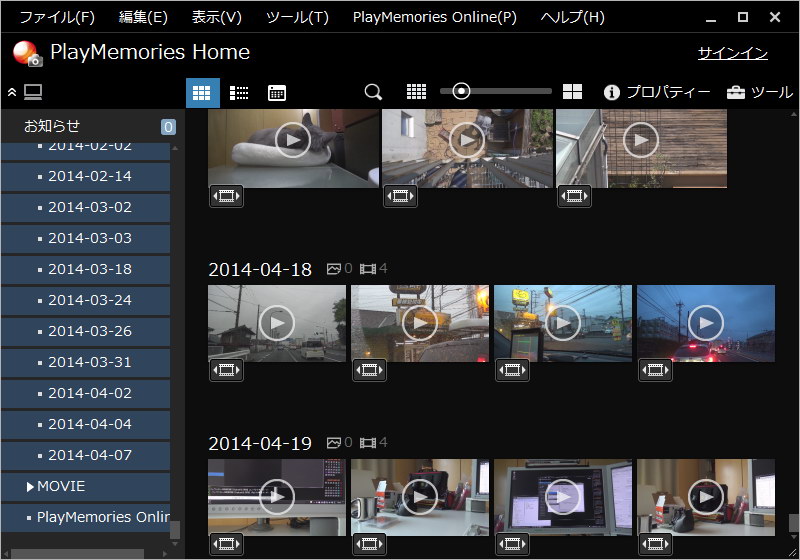Image resolution: width=800 pixels, height=560 pixels.
Task: Open the ツール toolbox
Action: (759, 92)
